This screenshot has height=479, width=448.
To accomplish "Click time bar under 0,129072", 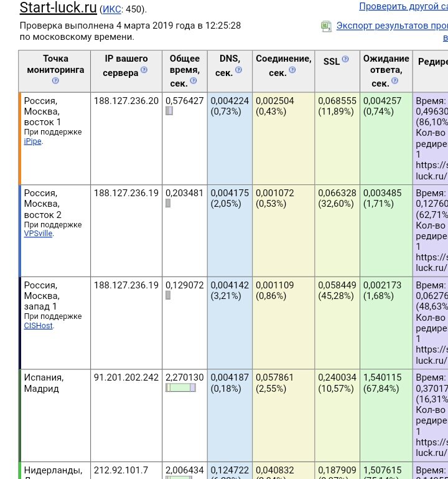I will click(168, 295).
